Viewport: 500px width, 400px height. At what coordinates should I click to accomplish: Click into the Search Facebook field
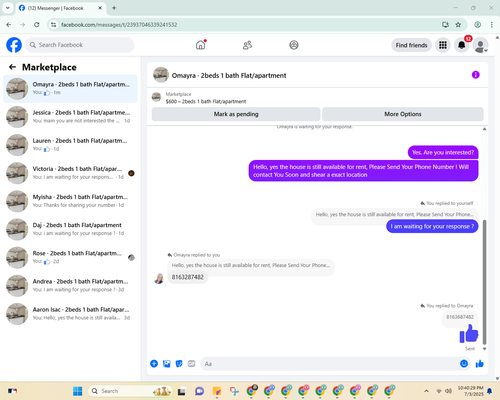pyautogui.click(x=80, y=45)
